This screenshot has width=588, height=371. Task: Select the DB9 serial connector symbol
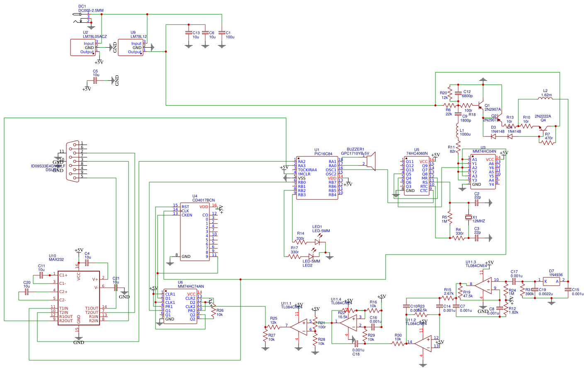click(x=73, y=161)
